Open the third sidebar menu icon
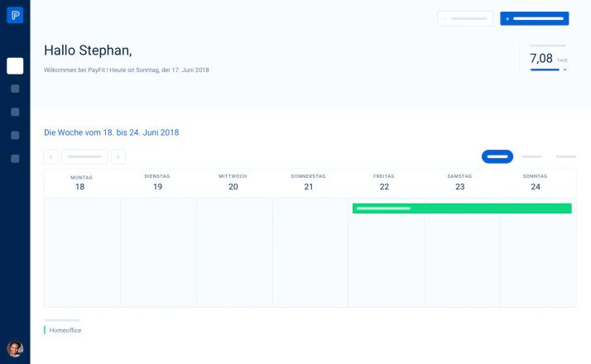 click(x=15, y=112)
